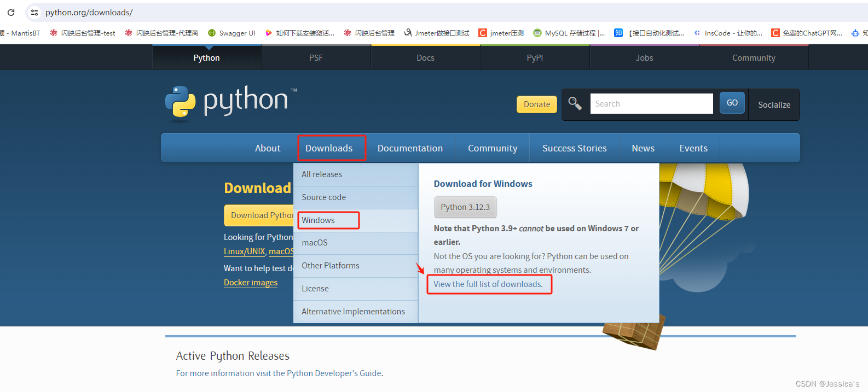Select macOS in Downloads submenu
This screenshot has width=868, height=392.
tap(356, 243)
